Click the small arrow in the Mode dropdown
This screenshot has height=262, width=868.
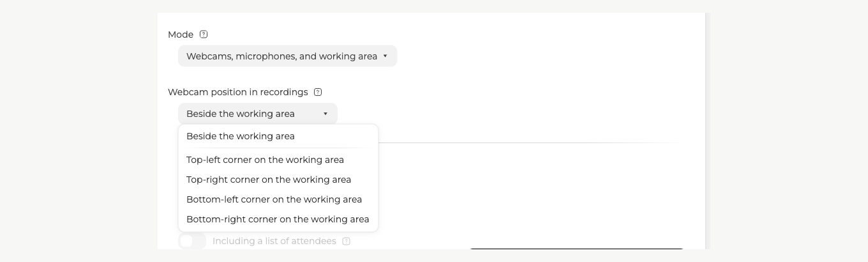385,56
